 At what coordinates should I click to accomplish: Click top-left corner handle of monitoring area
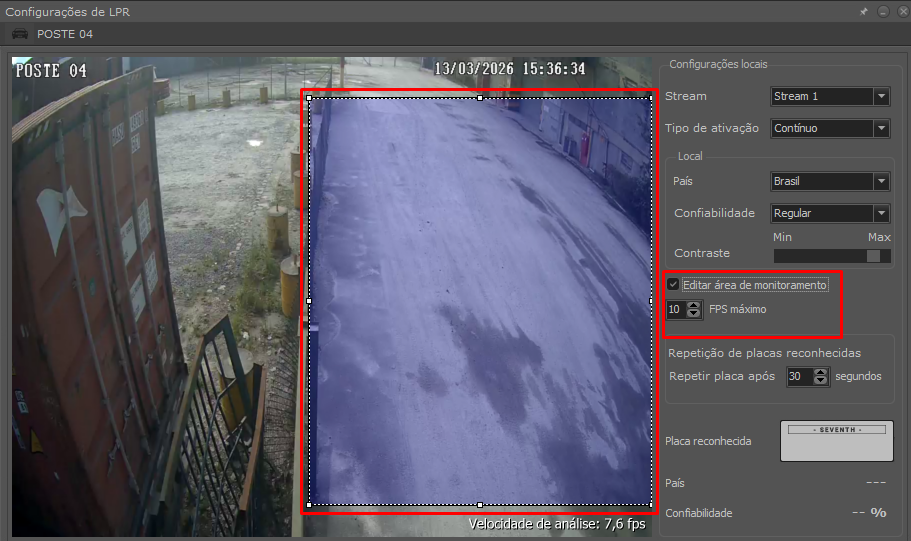[309, 98]
